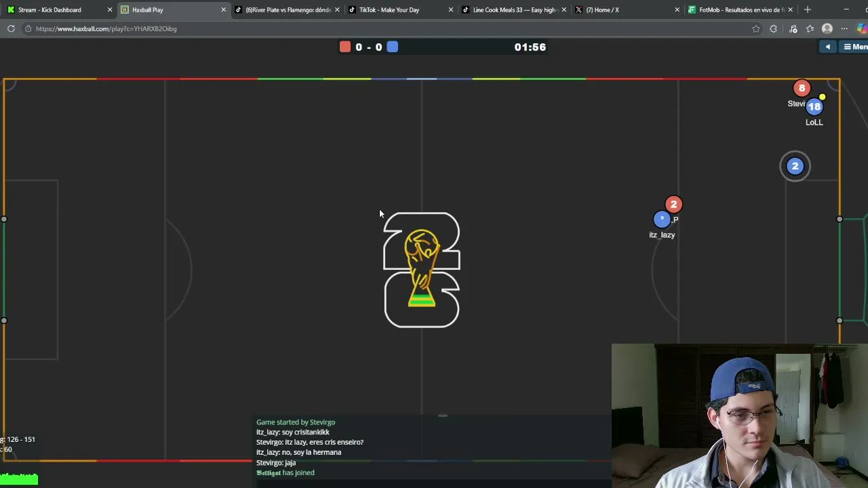Close the TikTok tab
868x488 pixels.
pos(450,9)
